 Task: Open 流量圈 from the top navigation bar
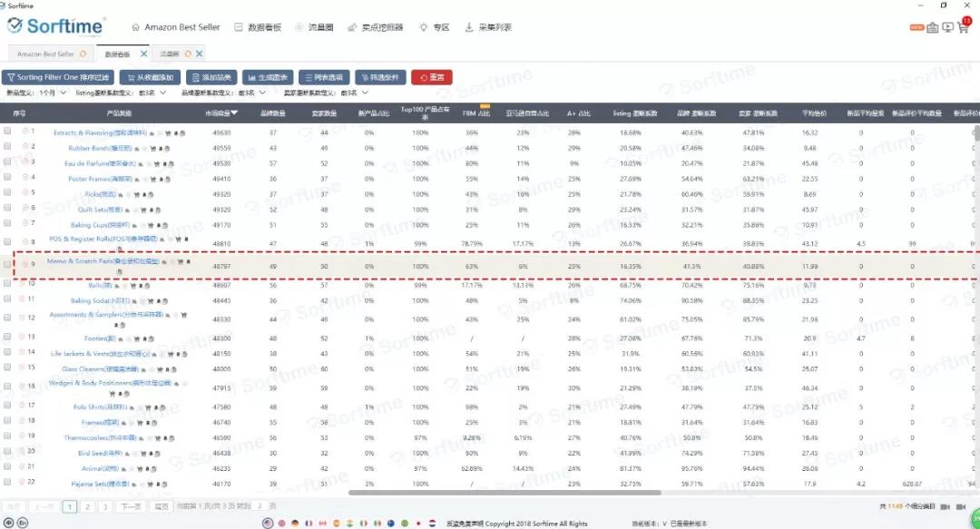click(318, 27)
